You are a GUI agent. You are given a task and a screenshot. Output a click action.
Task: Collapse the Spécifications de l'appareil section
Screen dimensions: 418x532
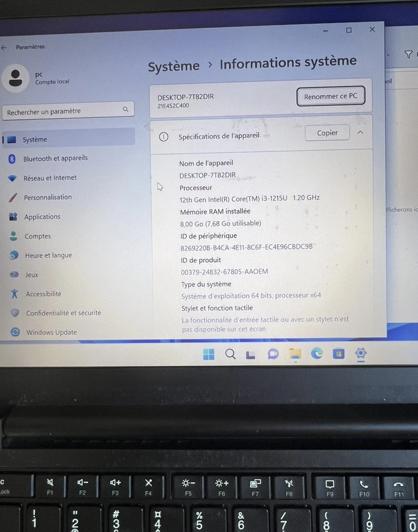[360, 132]
